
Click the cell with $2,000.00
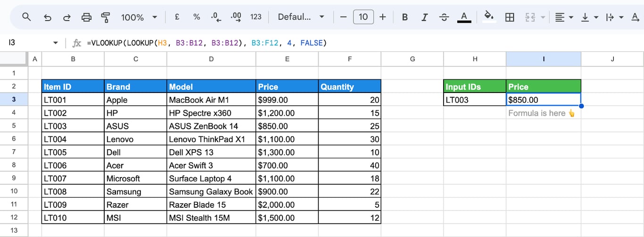(x=287, y=204)
